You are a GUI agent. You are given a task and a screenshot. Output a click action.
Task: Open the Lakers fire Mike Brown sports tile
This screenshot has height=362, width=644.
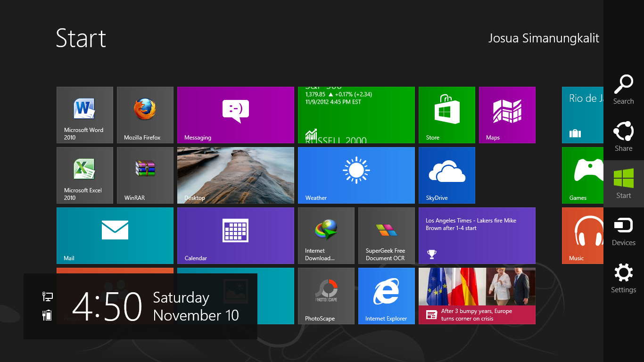pos(477,236)
